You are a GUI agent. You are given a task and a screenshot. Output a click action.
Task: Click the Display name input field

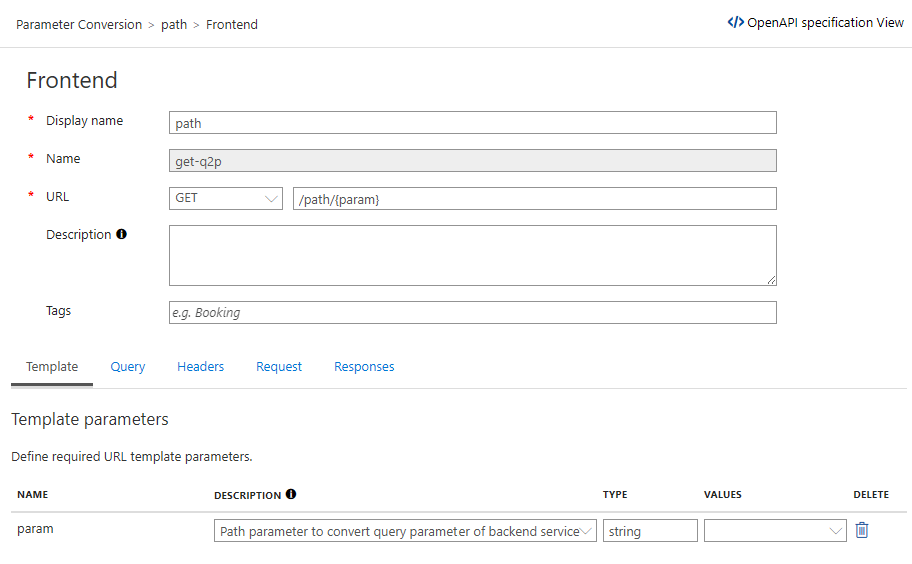(x=472, y=122)
